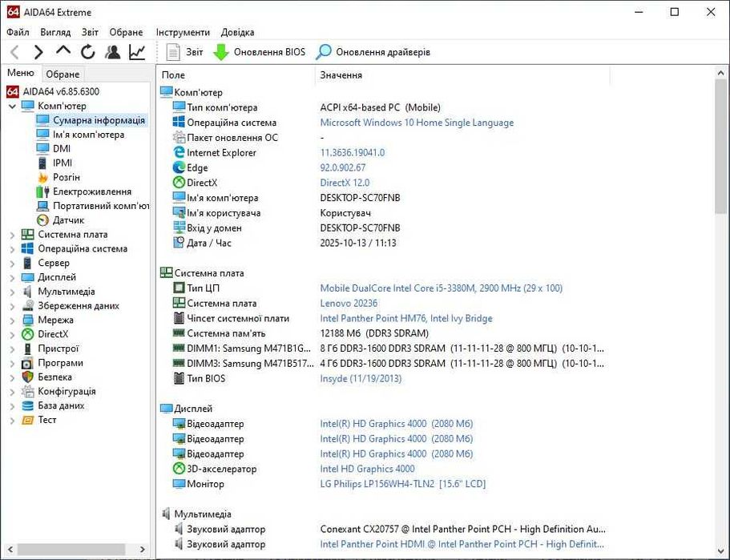Click the sidebar horizontal scrollbar right arrow

[143, 550]
